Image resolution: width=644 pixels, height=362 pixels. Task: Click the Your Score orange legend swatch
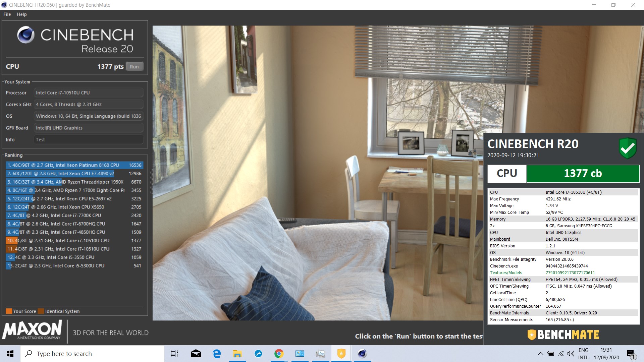point(9,311)
